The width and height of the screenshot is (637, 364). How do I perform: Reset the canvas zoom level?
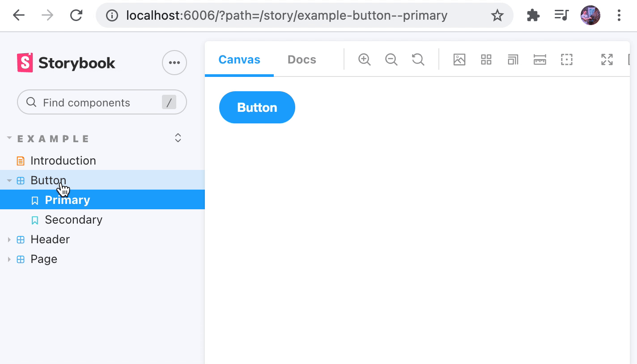418,59
